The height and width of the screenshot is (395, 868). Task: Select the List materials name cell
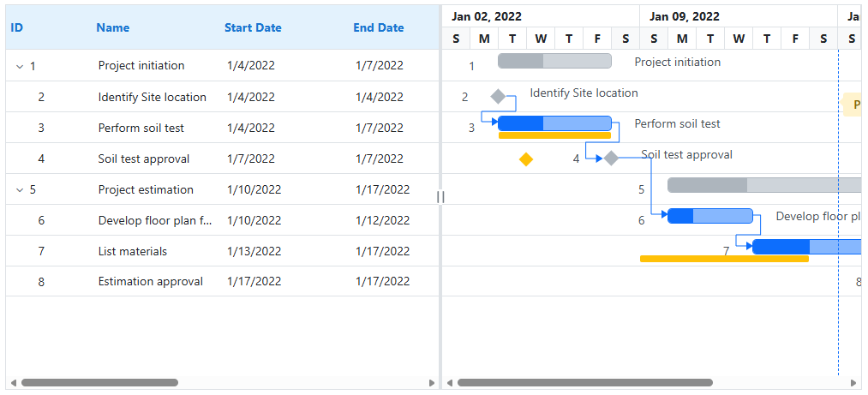(x=133, y=252)
